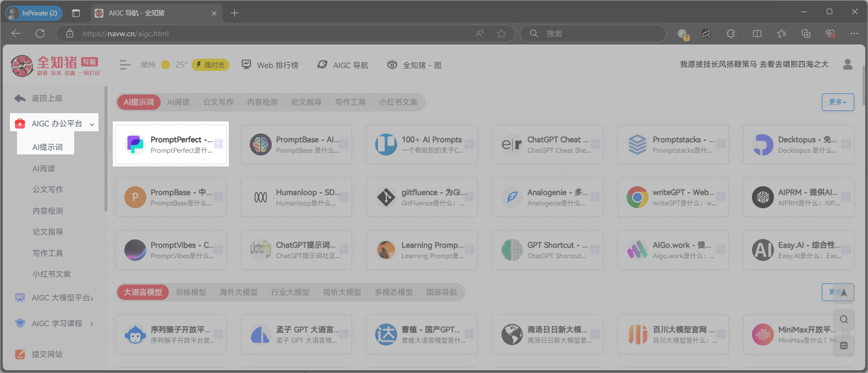Click the sidebar hamburger menu icon

coord(125,65)
